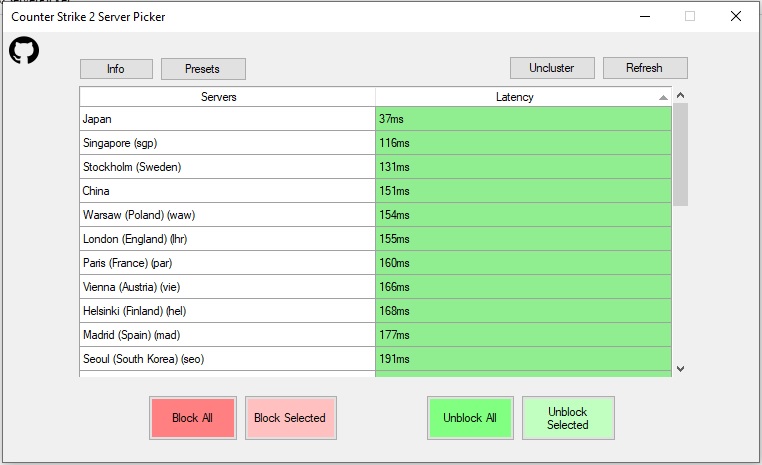Sort by the Latency column header
The width and height of the screenshot is (762, 465).
pos(523,97)
